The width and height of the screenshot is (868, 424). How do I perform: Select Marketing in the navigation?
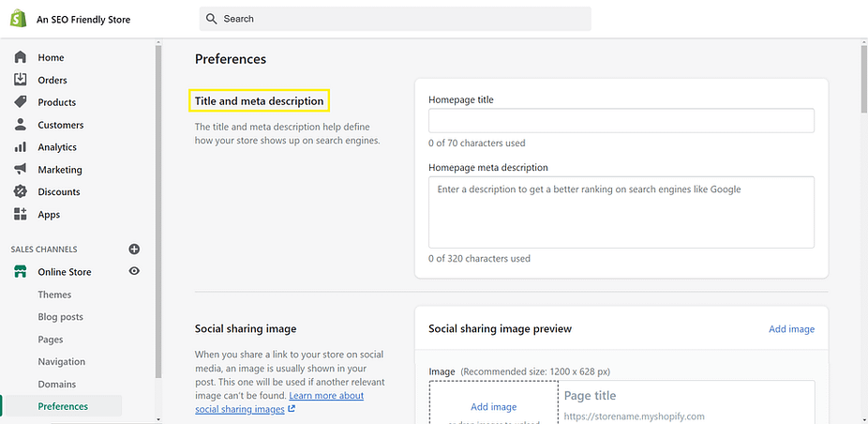point(60,170)
